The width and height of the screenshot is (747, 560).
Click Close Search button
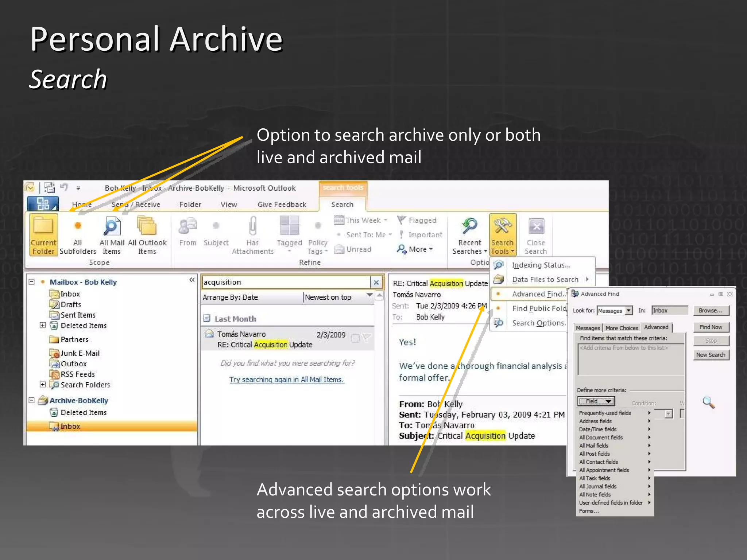click(x=536, y=235)
